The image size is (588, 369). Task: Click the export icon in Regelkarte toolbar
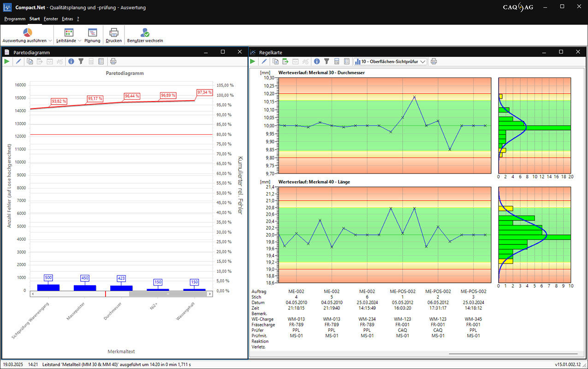[285, 61]
